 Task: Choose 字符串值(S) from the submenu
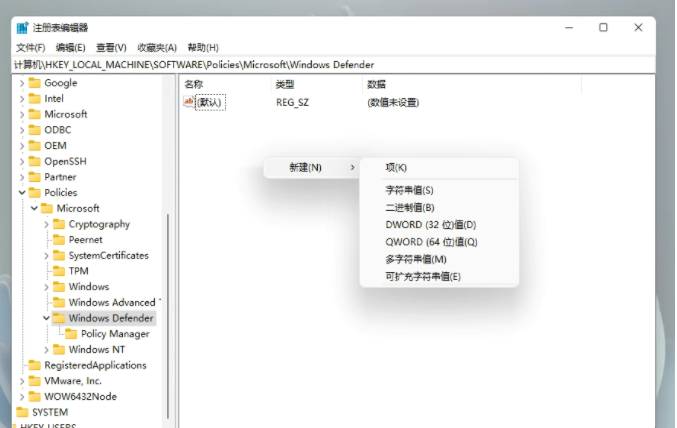coord(439,190)
